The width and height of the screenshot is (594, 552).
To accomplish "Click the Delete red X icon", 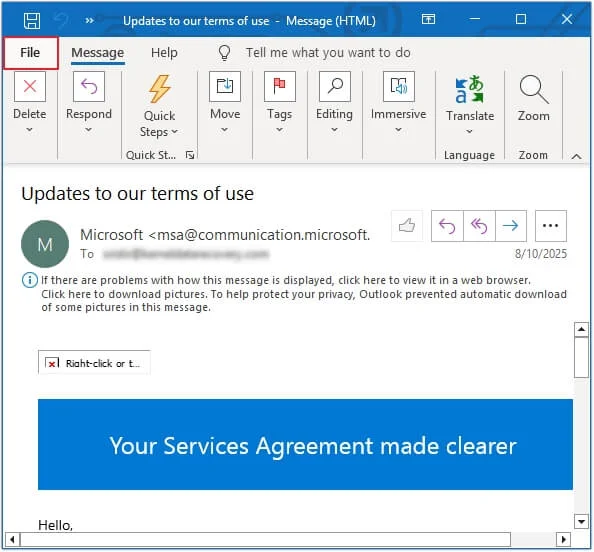I will tap(30, 86).
